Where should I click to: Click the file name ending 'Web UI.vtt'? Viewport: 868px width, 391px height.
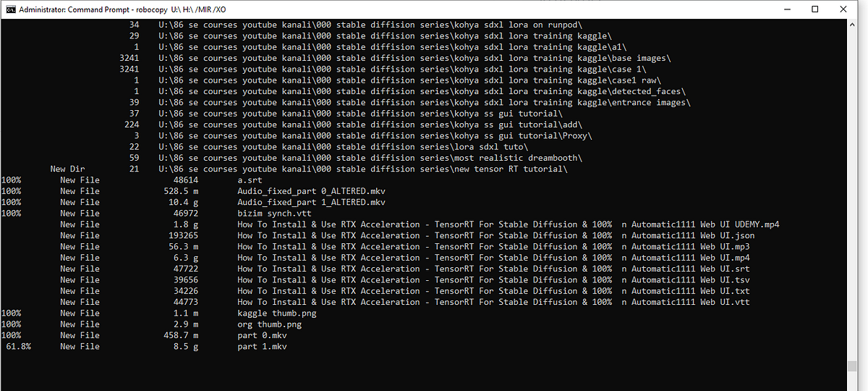493,302
